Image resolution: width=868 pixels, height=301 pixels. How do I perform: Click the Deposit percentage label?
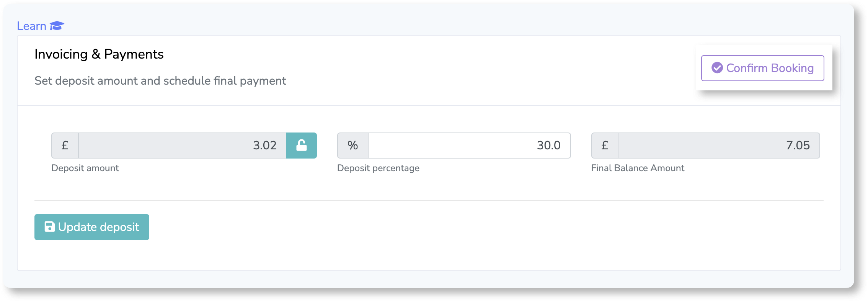378,168
